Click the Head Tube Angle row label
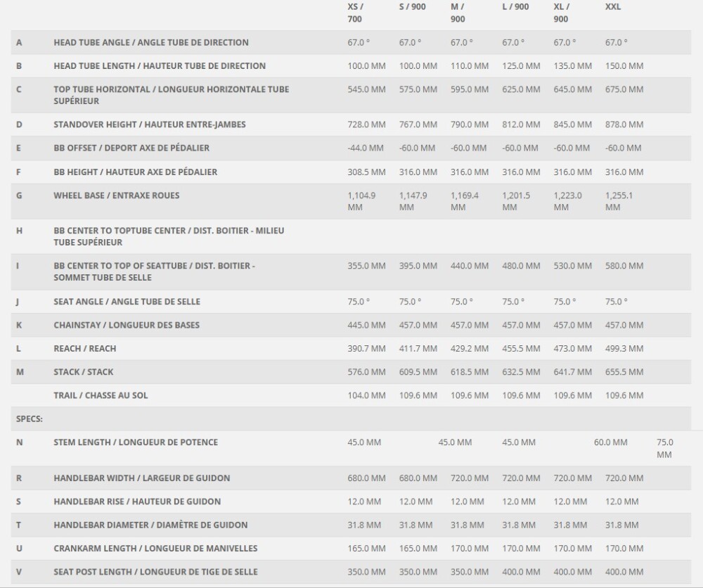Screen dimensions: 703x588 click(151, 43)
